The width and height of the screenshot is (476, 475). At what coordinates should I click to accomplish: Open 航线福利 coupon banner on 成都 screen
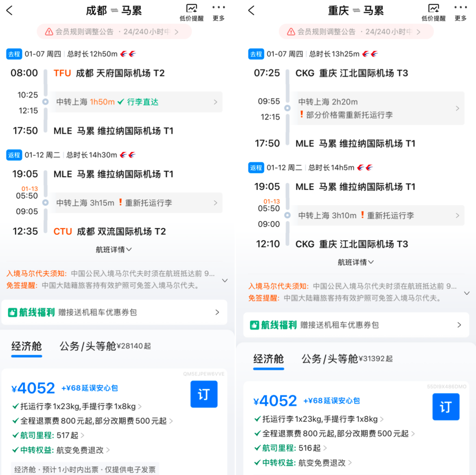pyautogui.click(x=114, y=312)
